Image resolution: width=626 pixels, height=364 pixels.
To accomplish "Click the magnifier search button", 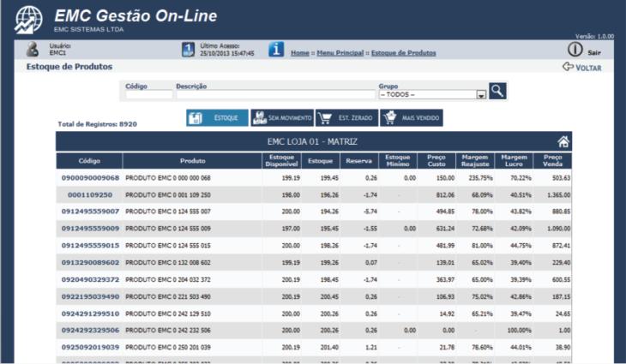I will [497, 91].
